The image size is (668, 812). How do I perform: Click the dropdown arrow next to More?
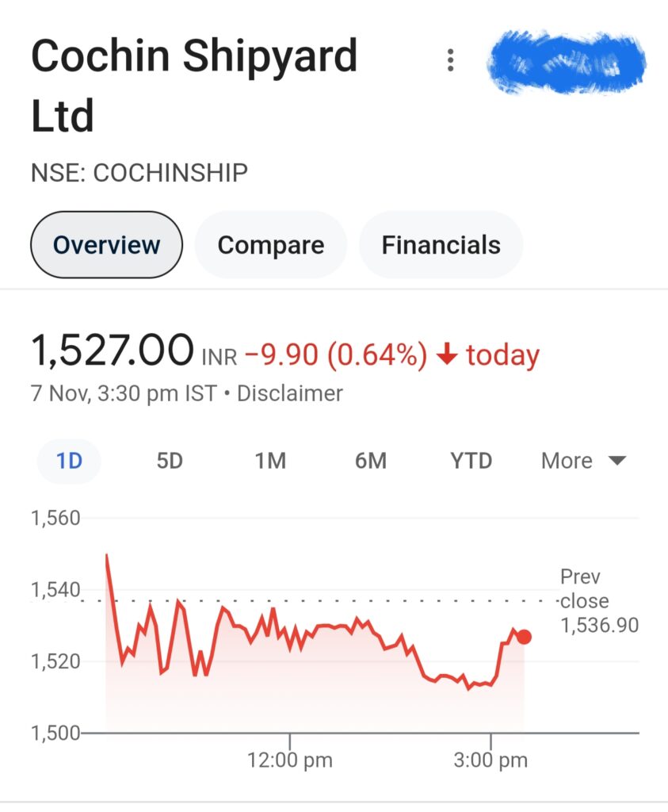tap(617, 460)
